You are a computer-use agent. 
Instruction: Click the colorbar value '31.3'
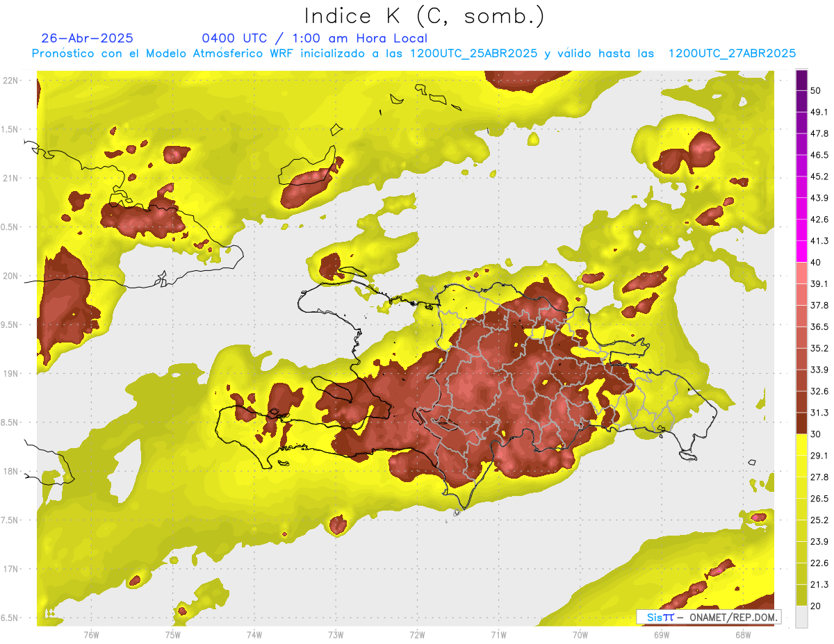(819, 413)
